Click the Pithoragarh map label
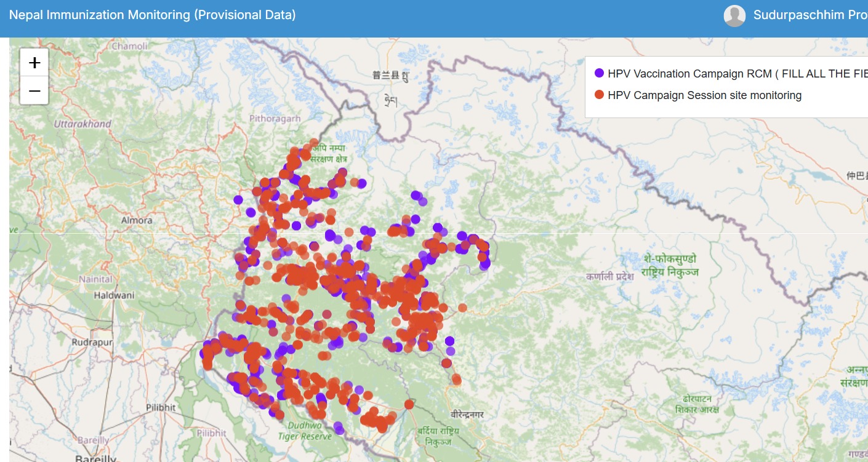 click(x=275, y=118)
